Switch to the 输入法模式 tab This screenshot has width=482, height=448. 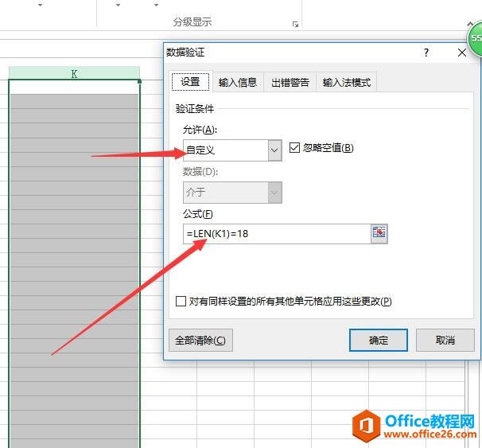pos(347,83)
